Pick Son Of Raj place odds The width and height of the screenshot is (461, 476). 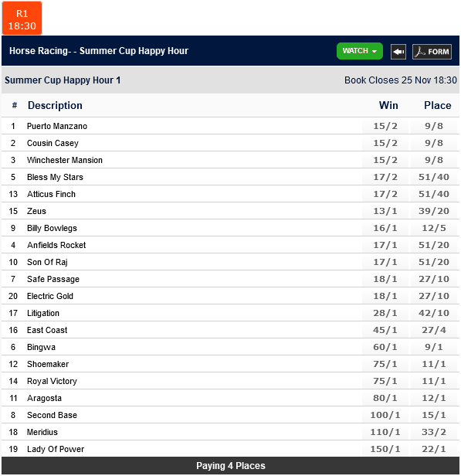[x=433, y=262]
